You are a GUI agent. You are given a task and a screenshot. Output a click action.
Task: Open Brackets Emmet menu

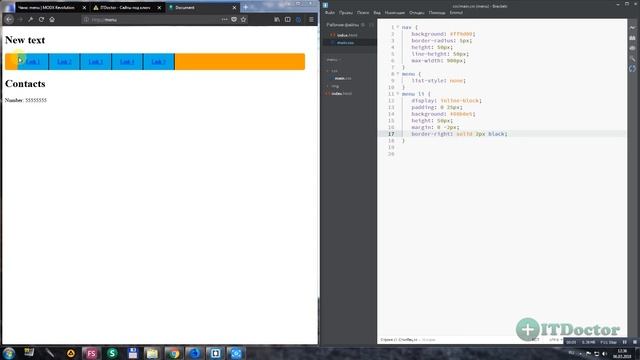456,13
